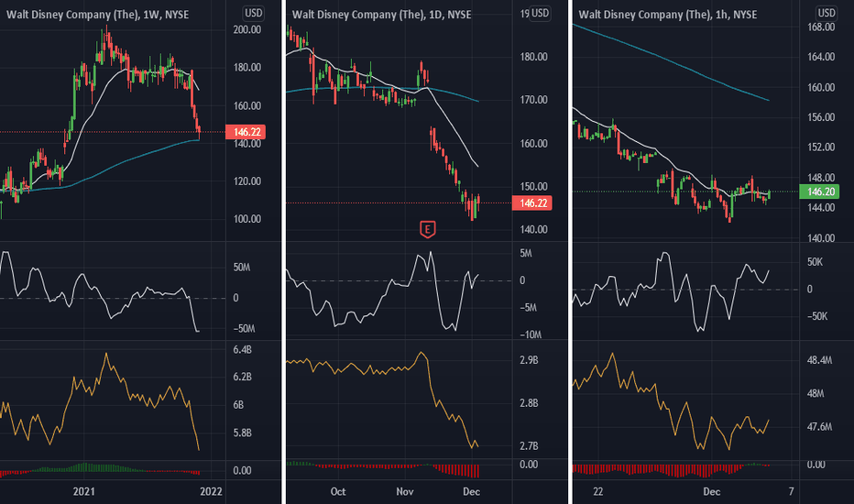Click 140.00 price level on 1h scale
Image resolution: width=854 pixels, height=504 pixels.
821,238
